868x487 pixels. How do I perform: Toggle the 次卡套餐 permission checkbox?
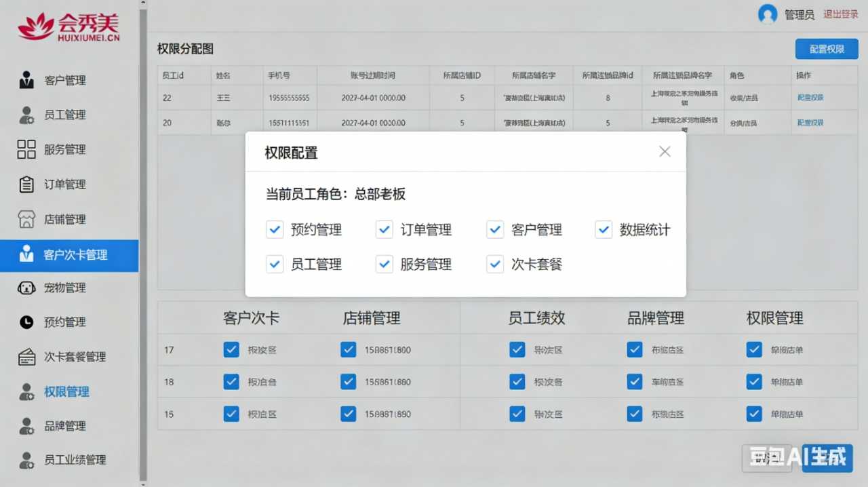coord(495,265)
